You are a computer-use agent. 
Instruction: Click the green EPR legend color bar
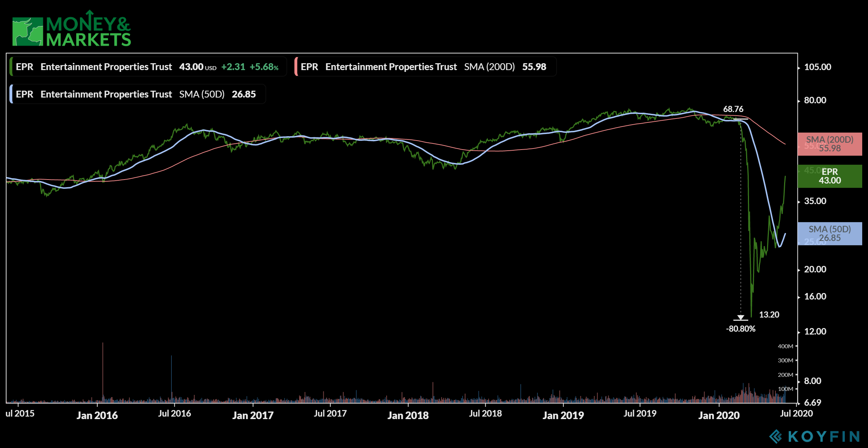(x=11, y=66)
